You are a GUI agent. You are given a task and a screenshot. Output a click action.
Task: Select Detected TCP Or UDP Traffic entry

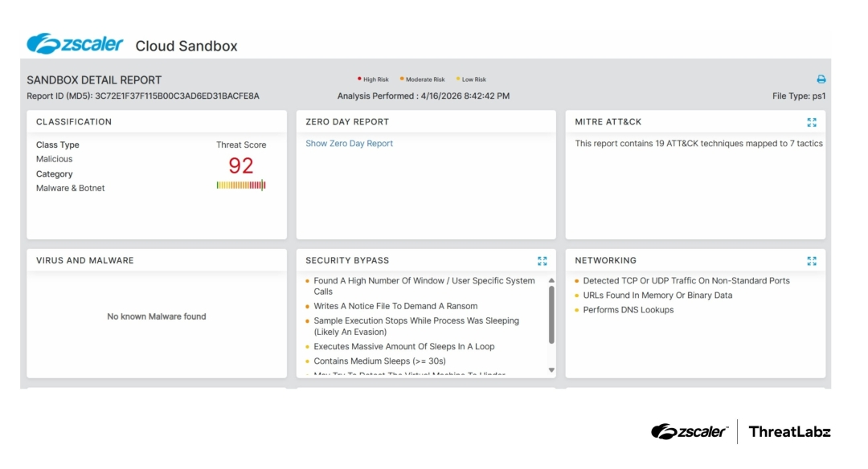686,281
